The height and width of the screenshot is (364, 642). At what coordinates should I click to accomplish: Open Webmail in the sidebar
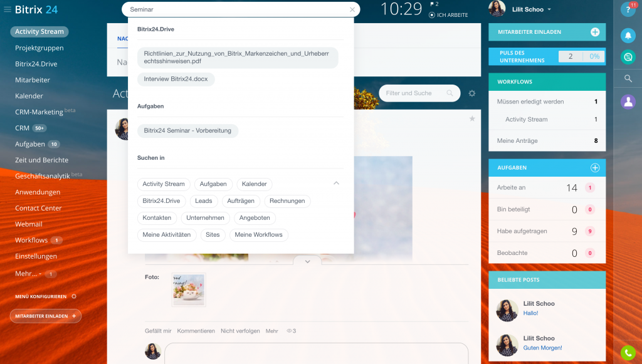coord(29,224)
